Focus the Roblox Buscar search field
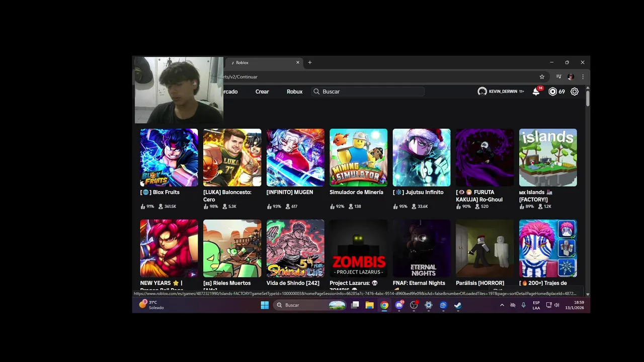644x362 pixels. click(368, 92)
